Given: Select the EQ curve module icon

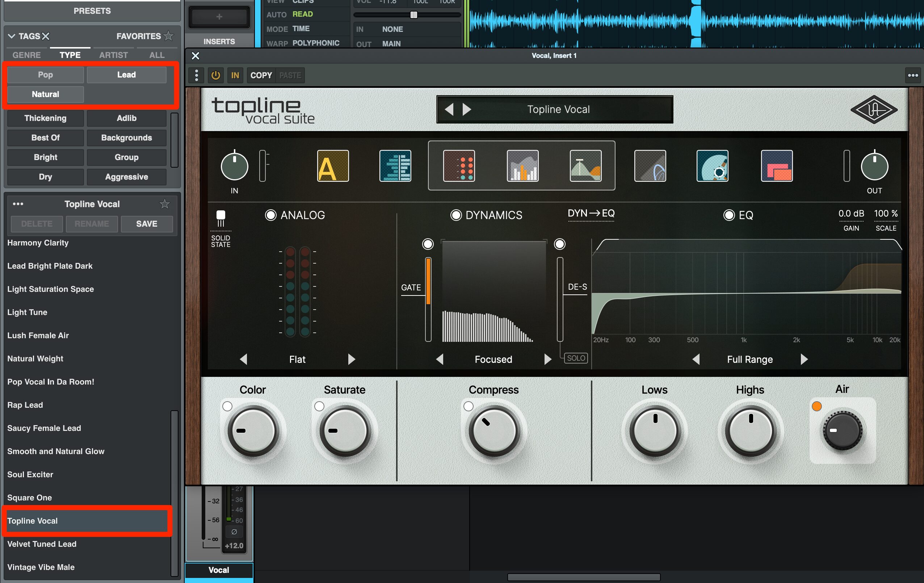Looking at the screenshot, I should [585, 166].
